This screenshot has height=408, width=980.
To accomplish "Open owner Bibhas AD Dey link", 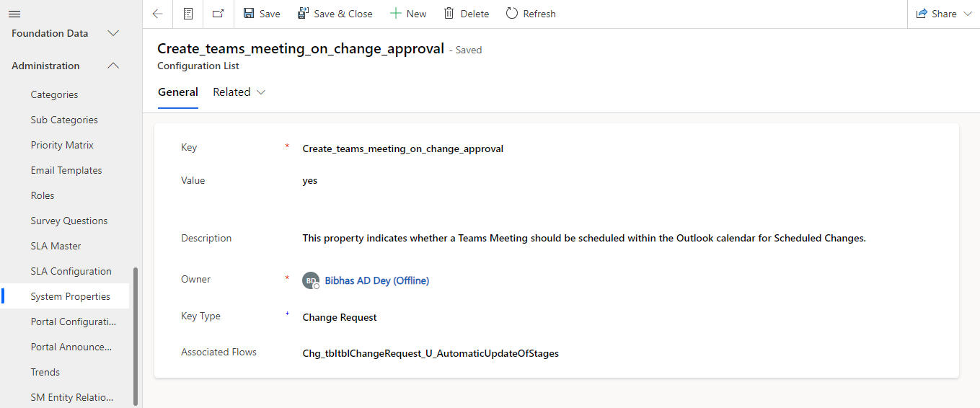I will (377, 280).
